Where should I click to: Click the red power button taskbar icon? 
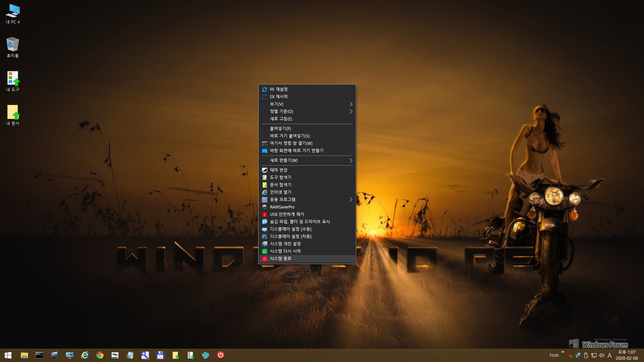(220, 355)
